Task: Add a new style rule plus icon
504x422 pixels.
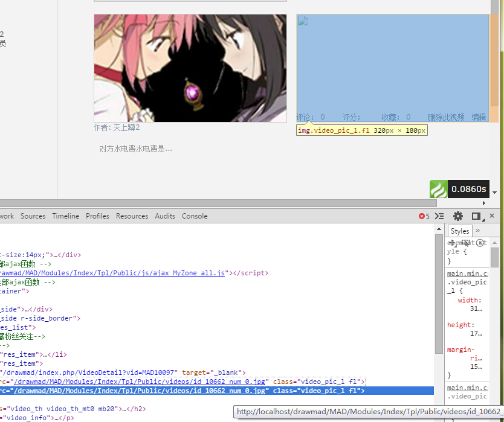Action: (x=452, y=243)
